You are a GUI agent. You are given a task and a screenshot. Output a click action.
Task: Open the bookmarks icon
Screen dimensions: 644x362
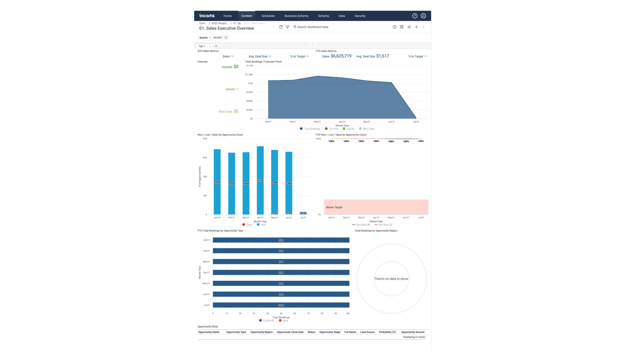coord(281,27)
